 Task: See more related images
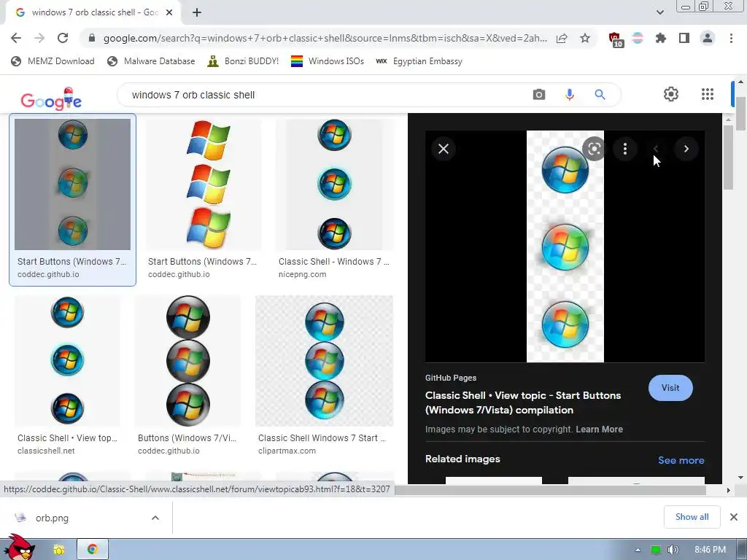[x=681, y=460]
